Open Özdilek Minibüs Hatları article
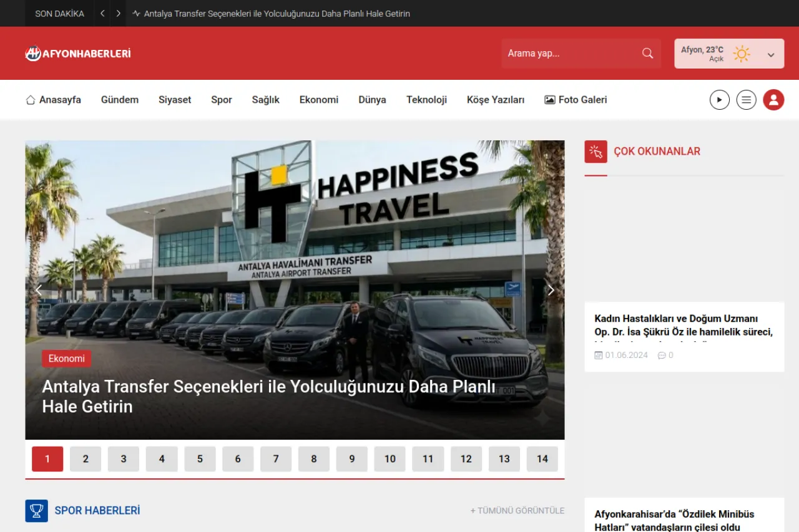The height and width of the screenshot is (532, 799). [674, 521]
